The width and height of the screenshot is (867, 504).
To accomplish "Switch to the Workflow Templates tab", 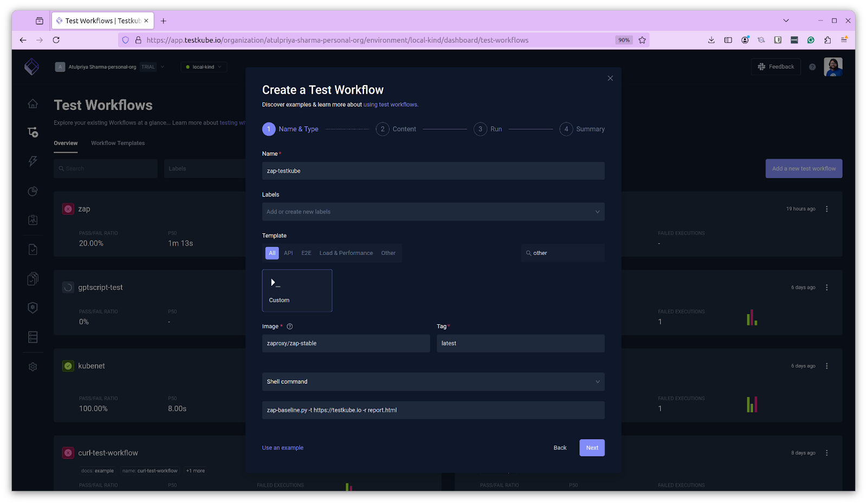I will pos(118,143).
